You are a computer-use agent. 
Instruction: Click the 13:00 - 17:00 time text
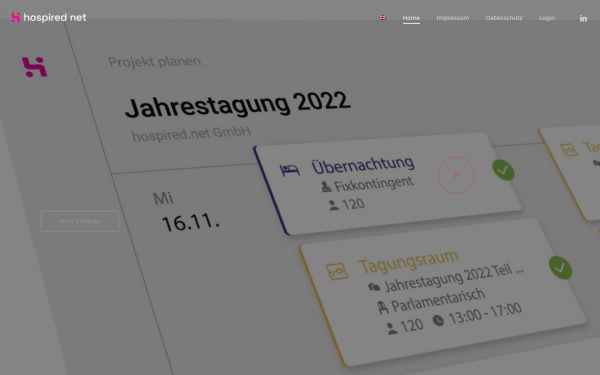point(485,314)
